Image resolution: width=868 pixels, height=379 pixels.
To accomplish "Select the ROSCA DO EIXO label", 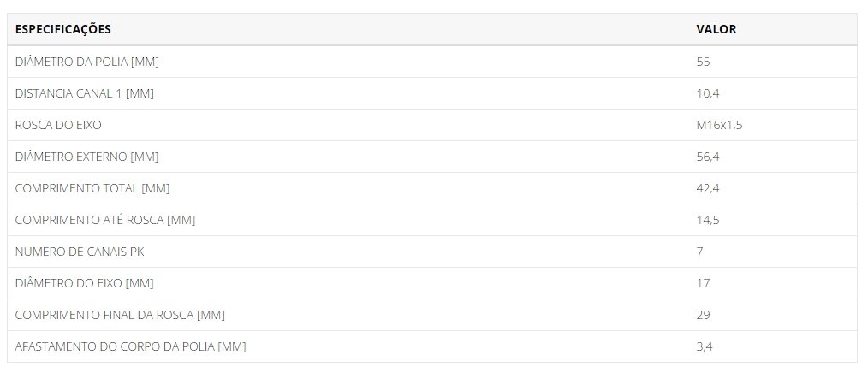I will click(x=58, y=125).
